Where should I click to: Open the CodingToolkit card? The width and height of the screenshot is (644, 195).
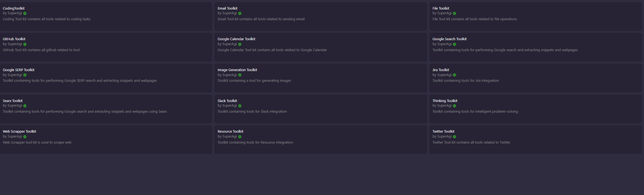pyautogui.click(x=106, y=16)
